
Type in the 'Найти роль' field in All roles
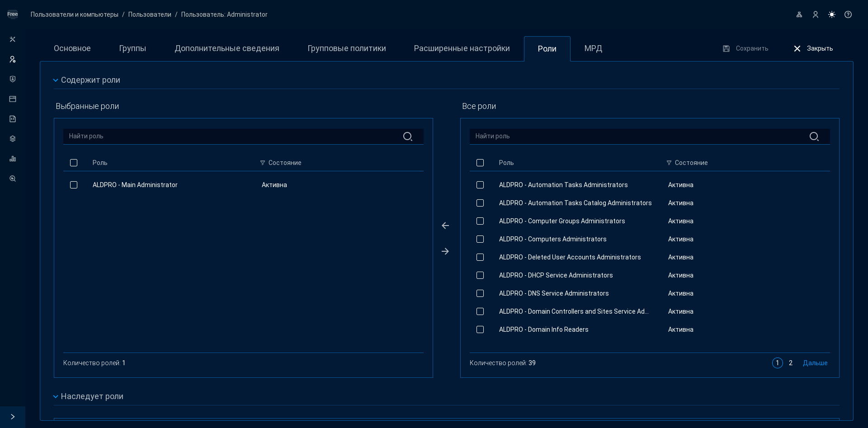pos(637,136)
